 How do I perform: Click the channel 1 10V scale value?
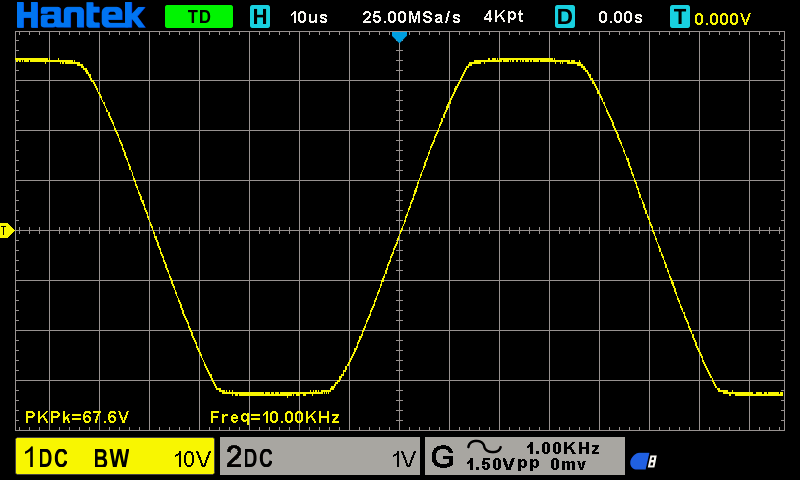coord(192,459)
